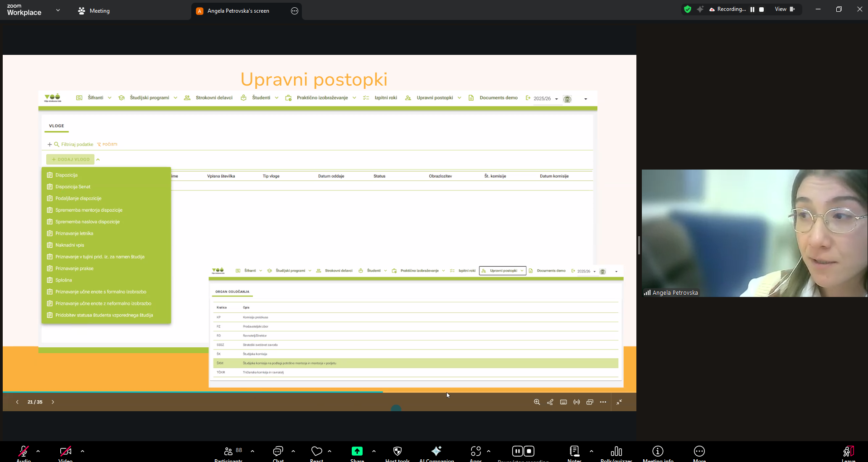Open the Notes icon
This screenshot has width=868, height=462.
tap(574, 451)
